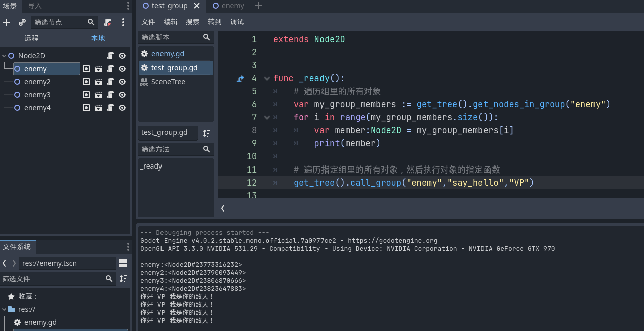Fold the for loop at line 7
The width and height of the screenshot is (644, 331).
(267, 117)
